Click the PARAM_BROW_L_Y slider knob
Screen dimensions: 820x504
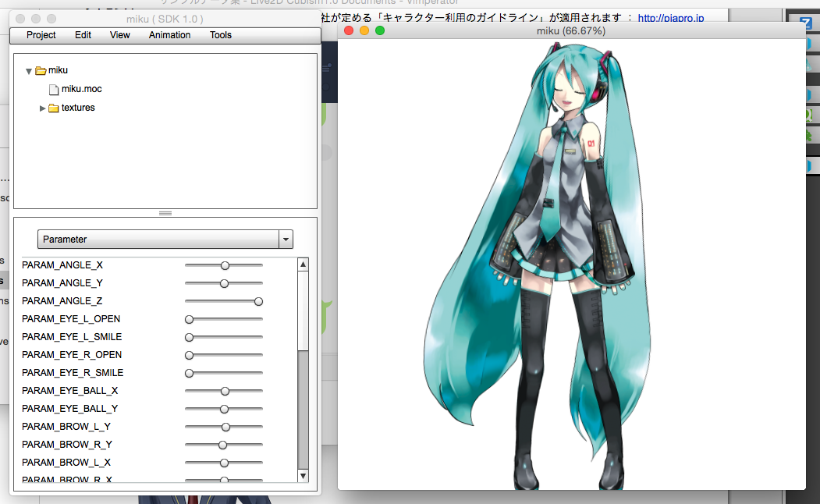226,427
